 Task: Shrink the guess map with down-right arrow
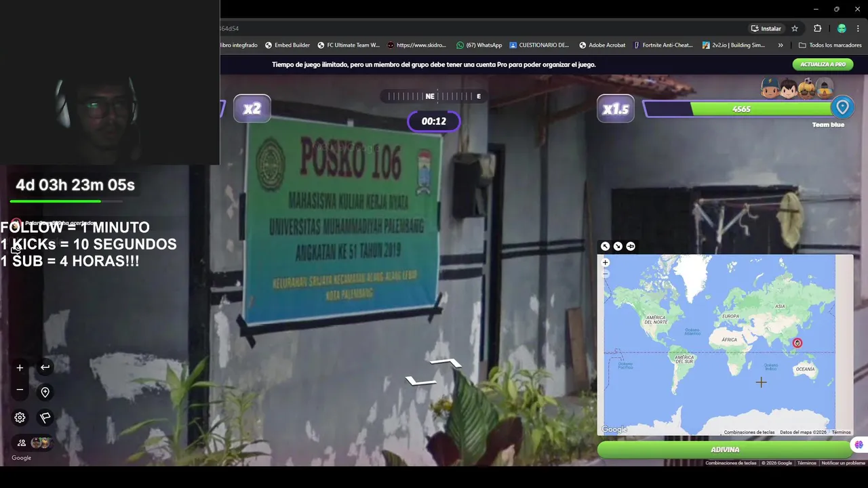coord(618,246)
